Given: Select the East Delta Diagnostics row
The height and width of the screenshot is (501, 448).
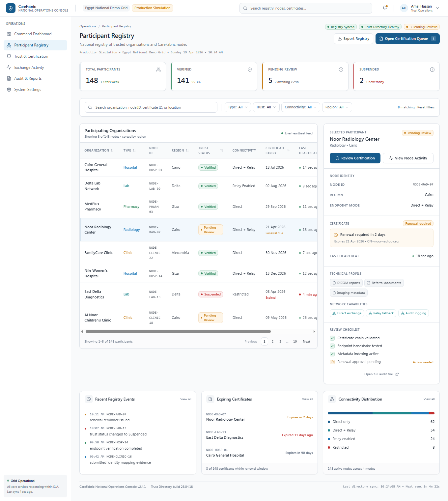Looking at the screenshot, I should coord(199,294).
